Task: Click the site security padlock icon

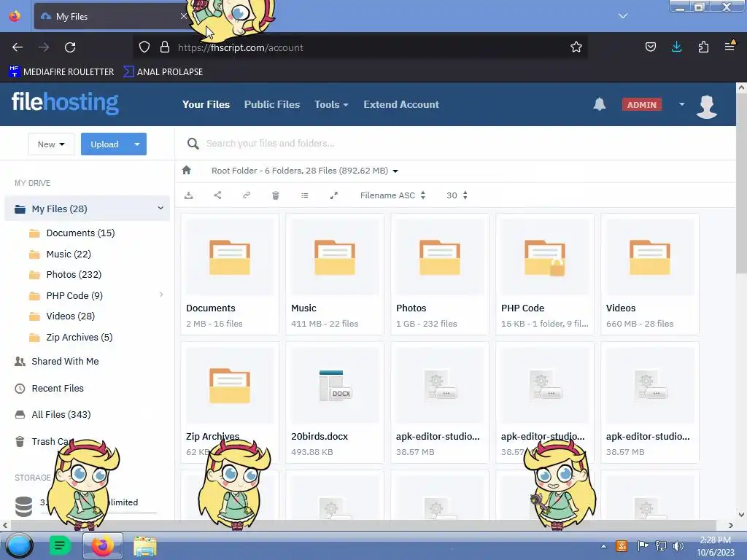Action: (x=165, y=47)
